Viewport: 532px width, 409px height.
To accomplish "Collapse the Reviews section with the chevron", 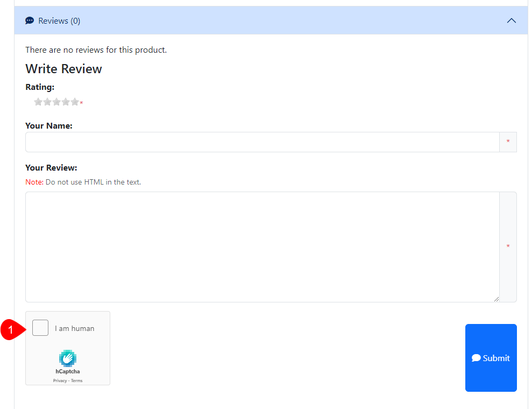I will 511,20.
